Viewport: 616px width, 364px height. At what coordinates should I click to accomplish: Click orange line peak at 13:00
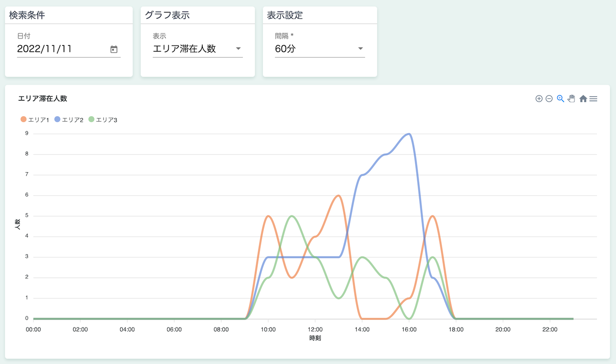click(x=339, y=195)
